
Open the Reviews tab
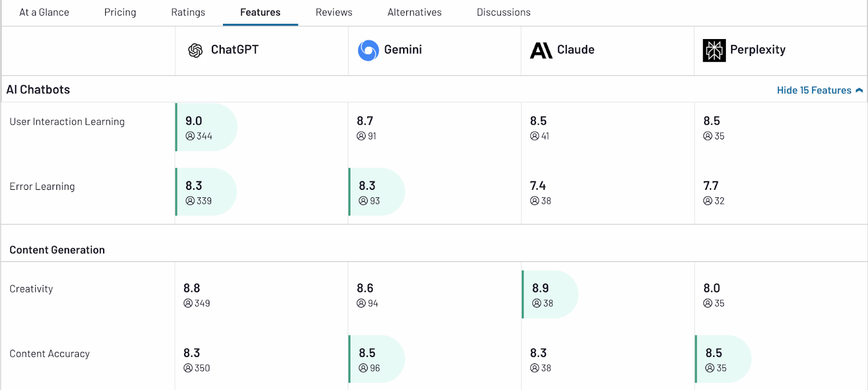coord(334,12)
